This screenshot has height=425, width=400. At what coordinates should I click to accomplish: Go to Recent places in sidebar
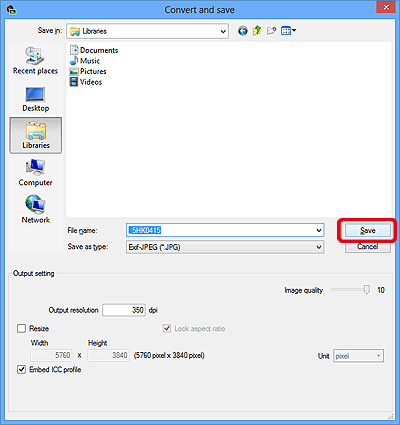pos(35,61)
